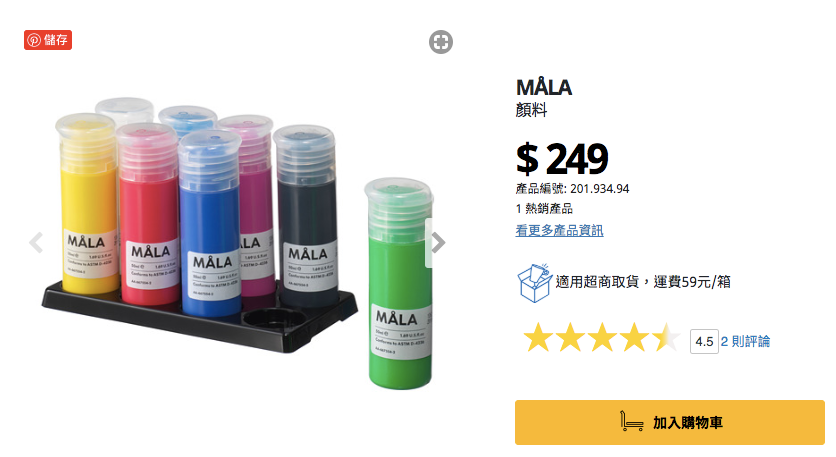
Task: Click the yellow paint bottle in image
Action: 86,204
